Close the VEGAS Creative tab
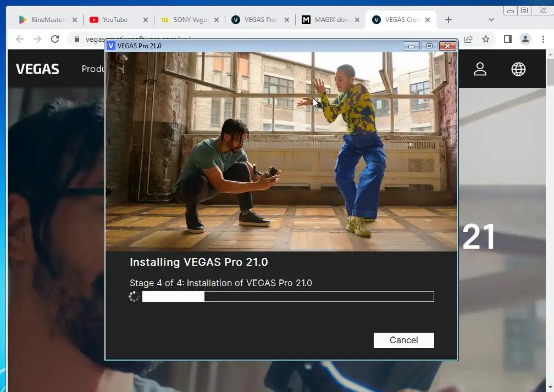 point(428,20)
